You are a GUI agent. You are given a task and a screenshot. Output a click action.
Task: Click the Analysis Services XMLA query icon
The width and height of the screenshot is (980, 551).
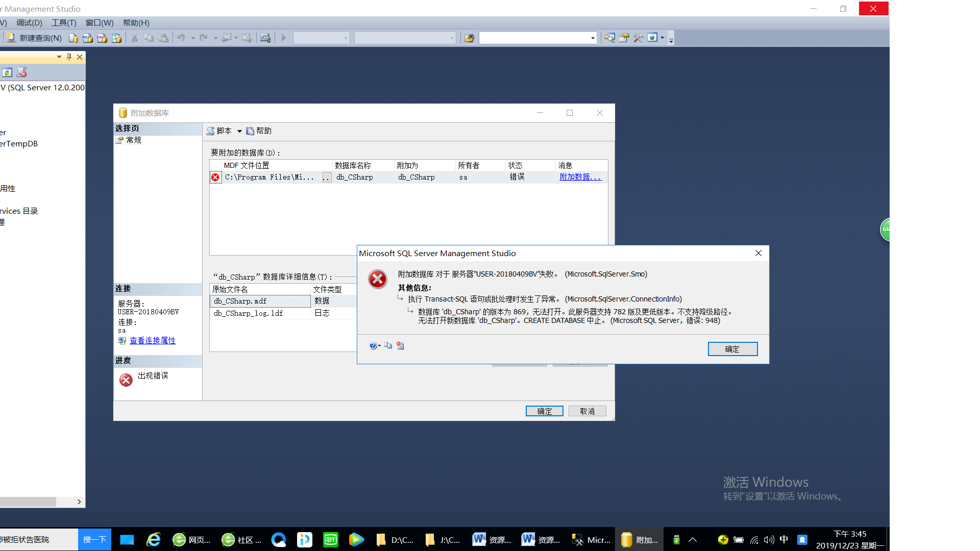[116, 38]
